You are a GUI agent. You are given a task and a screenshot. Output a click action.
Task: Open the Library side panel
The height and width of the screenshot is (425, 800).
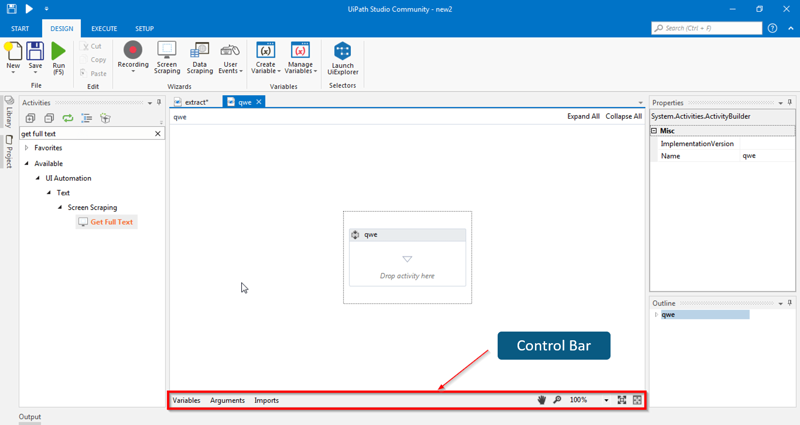tap(9, 111)
